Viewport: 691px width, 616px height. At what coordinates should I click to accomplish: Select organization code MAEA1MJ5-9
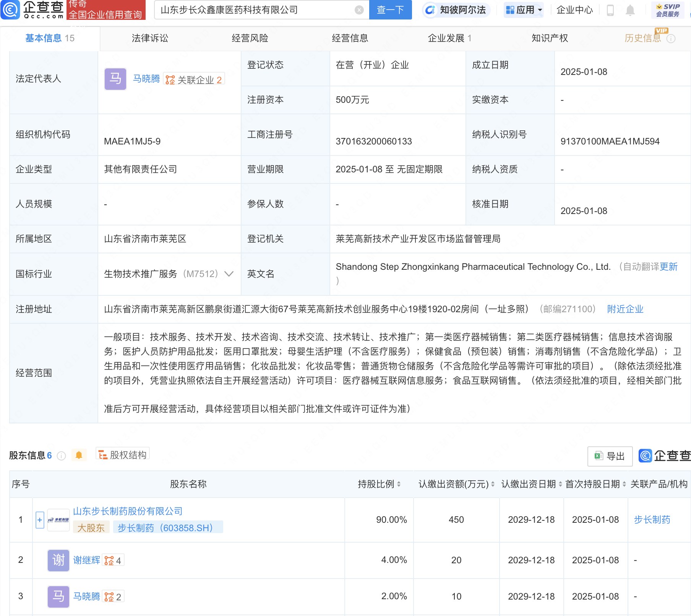click(x=132, y=141)
